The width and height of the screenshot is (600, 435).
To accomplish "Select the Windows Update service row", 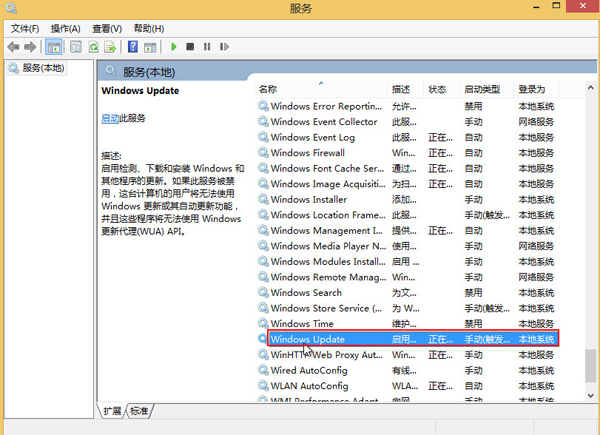I will tap(408, 339).
